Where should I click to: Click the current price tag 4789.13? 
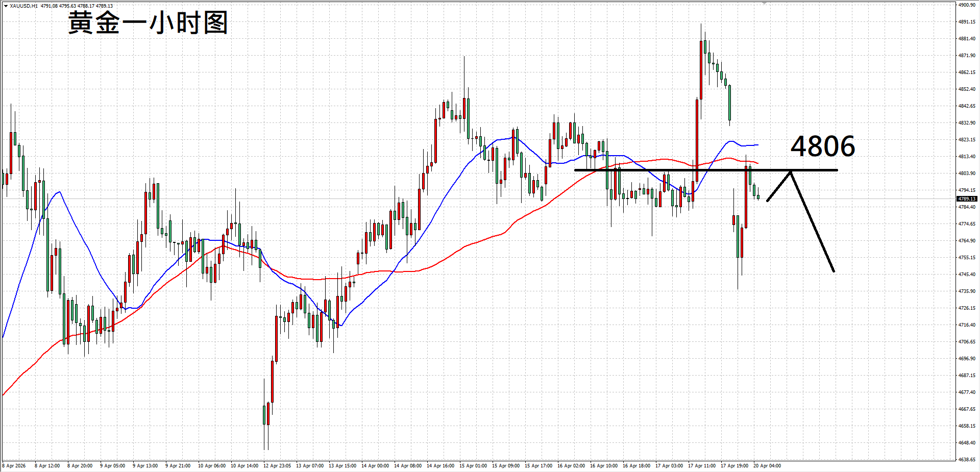coord(967,198)
